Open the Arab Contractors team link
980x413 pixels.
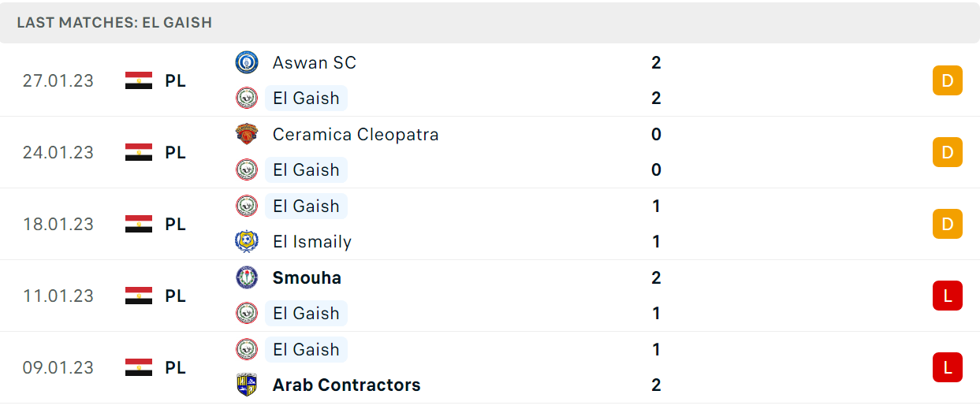(346, 385)
